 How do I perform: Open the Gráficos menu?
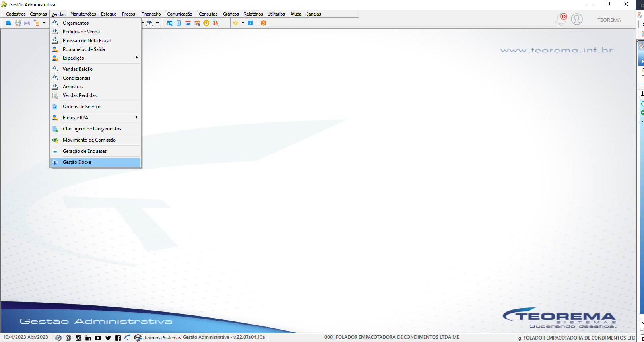coord(231,14)
